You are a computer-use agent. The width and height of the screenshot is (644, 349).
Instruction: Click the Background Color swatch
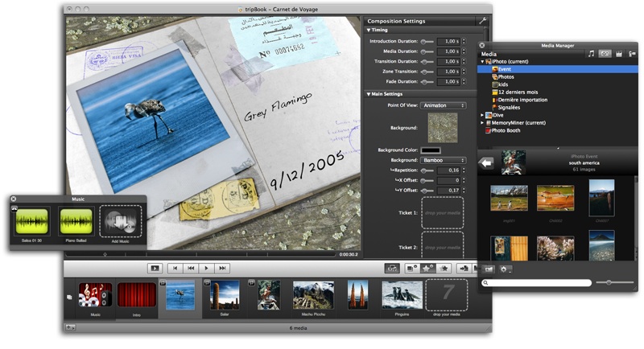click(443, 150)
